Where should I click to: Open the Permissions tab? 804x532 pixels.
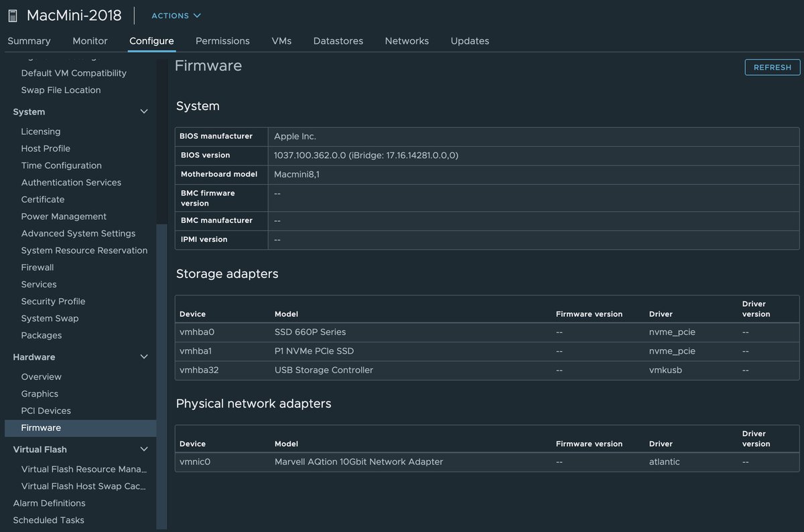coord(222,41)
